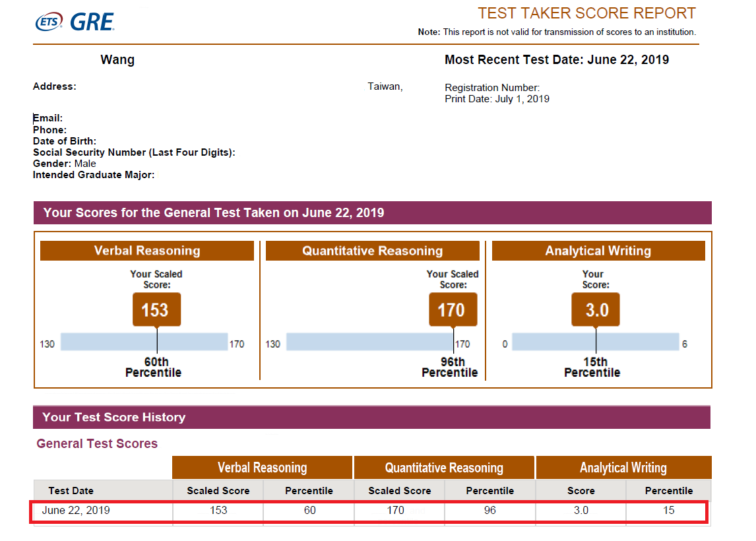Click the Intended Graduate Major label
756x541 pixels.
[94, 175]
